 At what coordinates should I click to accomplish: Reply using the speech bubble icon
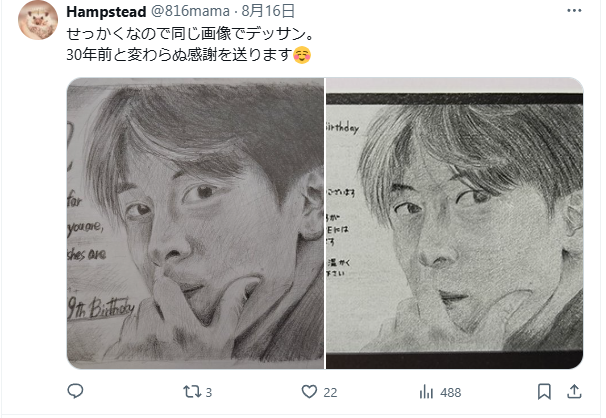(x=75, y=392)
